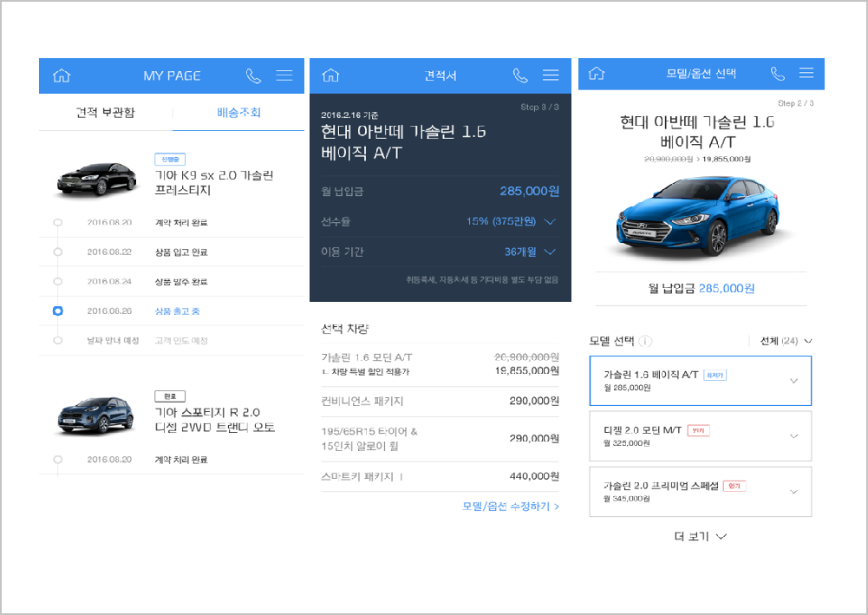Viewport: 868px width, 615px height.
Task: Click the 기아 스포티지 R 2.0 디젤 title
Action: click(215, 420)
